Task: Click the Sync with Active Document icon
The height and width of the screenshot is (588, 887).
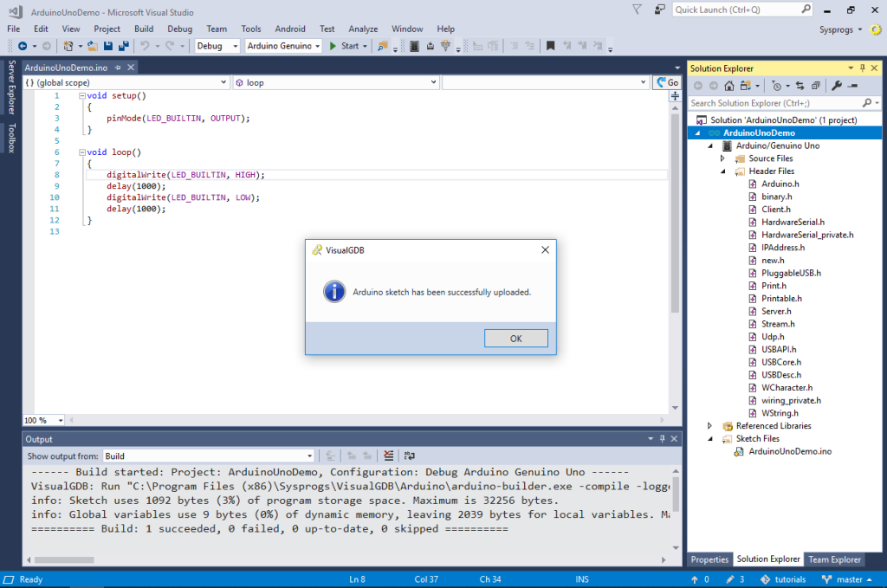Action: 800,86
